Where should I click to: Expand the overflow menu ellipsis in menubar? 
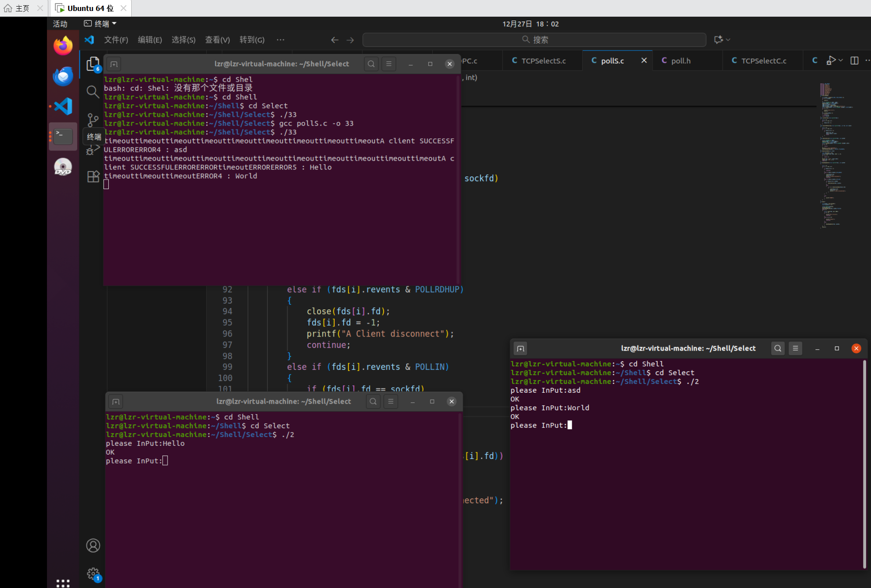(x=280, y=40)
